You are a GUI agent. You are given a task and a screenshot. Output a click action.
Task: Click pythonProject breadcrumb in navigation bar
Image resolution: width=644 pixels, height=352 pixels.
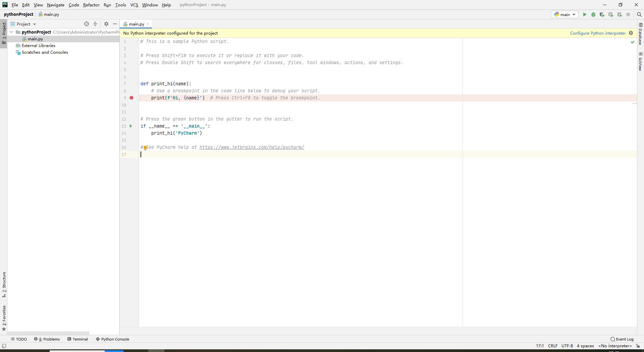(18, 14)
